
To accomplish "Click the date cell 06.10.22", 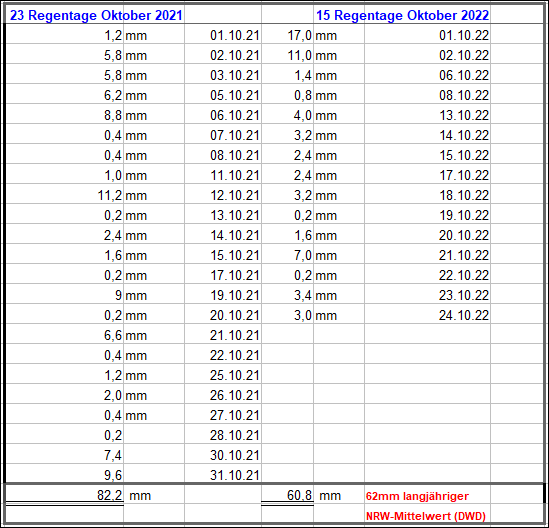I will (x=464, y=75).
